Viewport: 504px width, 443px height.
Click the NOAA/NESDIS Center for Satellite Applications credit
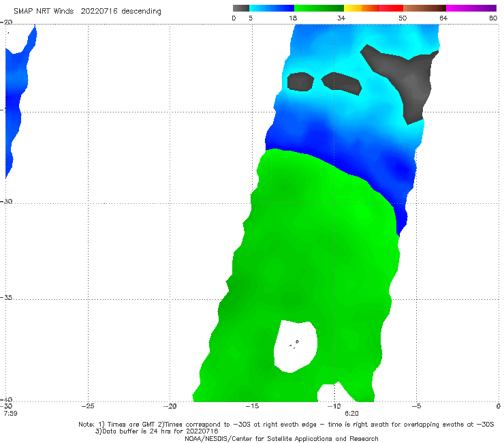(281, 438)
